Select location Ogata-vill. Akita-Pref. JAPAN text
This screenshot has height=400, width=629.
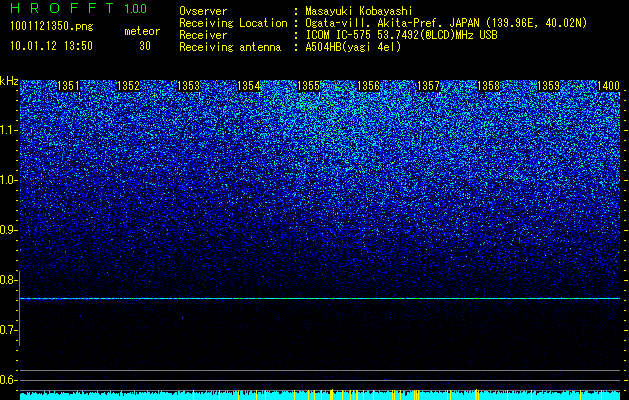coord(446,23)
